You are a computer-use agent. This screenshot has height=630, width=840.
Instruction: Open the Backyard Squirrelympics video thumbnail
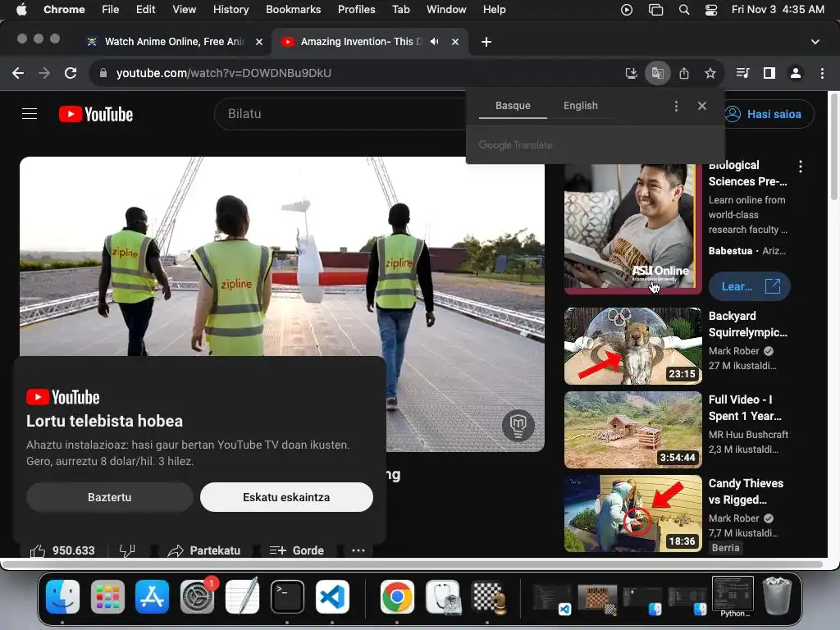[x=632, y=346]
